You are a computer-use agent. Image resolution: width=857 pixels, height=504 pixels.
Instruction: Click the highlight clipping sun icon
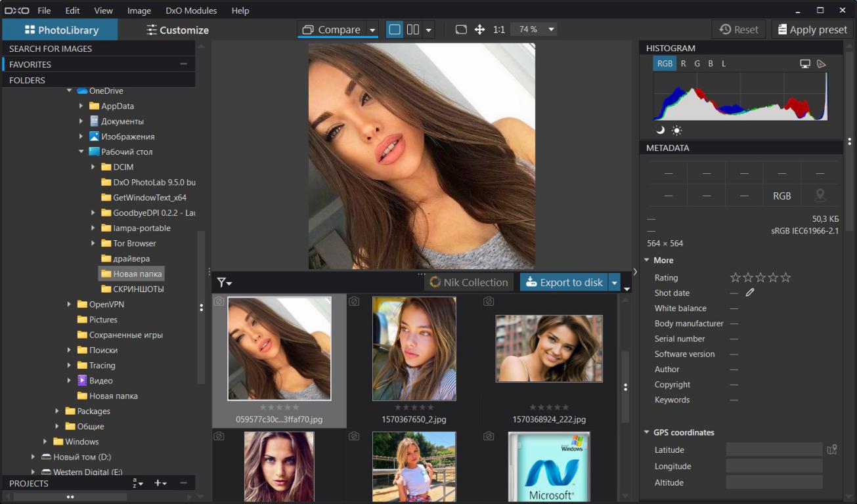(676, 131)
